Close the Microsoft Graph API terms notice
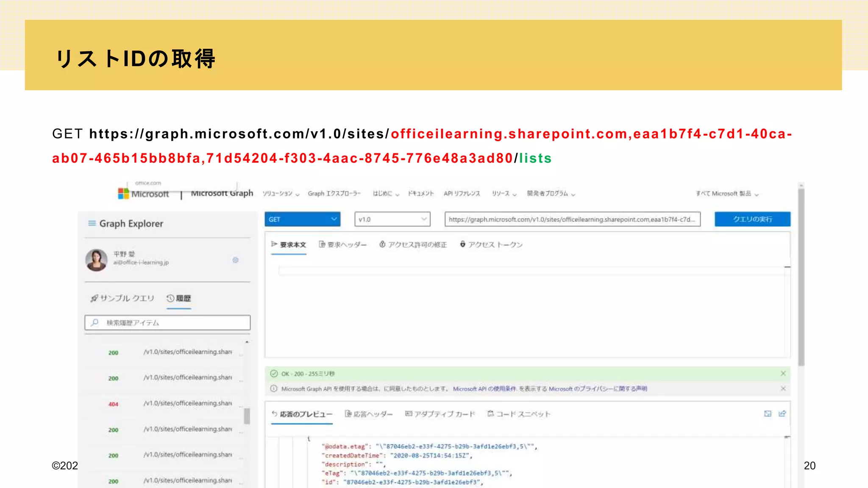868x488 pixels. [x=783, y=388]
